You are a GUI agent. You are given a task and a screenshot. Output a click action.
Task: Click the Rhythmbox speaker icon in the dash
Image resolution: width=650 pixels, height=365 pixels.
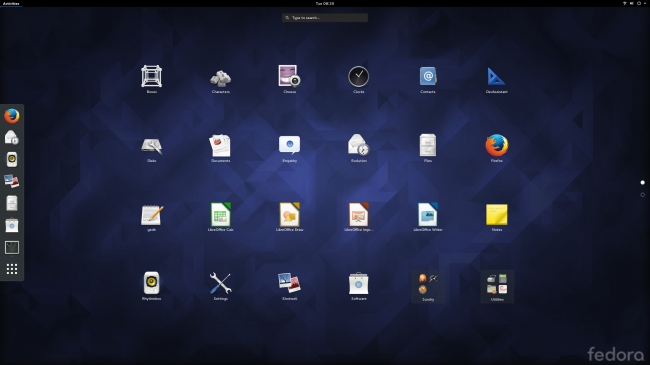[x=12, y=159]
